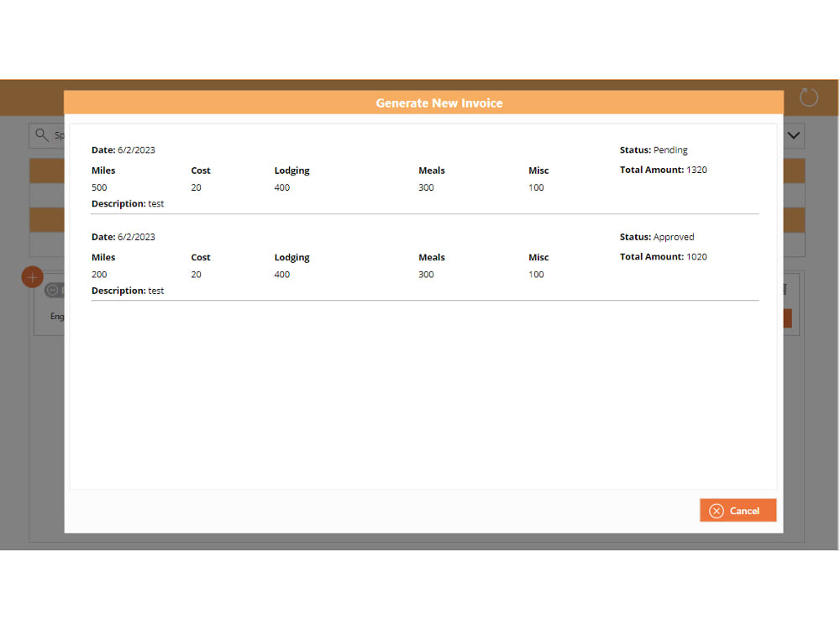The image size is (840, 630).
Task: Expand the chevron dropdown at top right
Action: [x=792, y=135]
